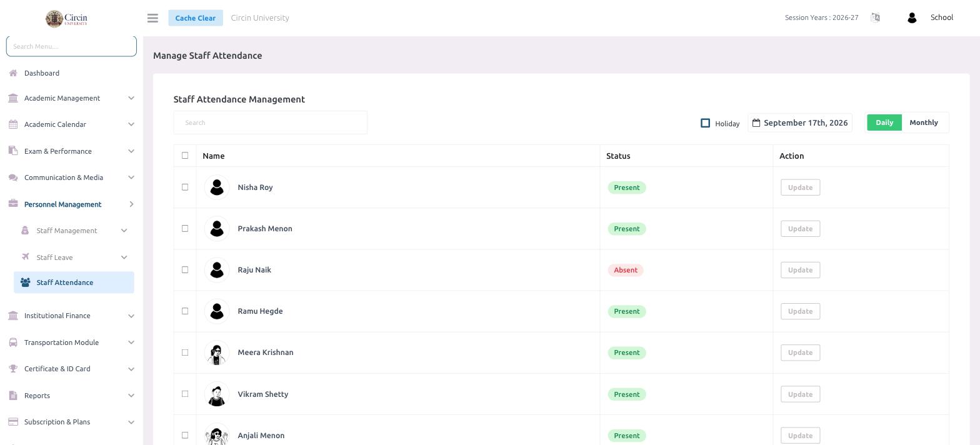Click the Transportation Module bus icon
Screen dimensions: 980x445
(13, 342)
